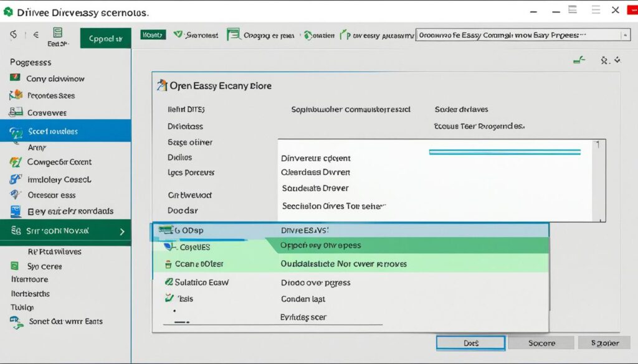
Task: Open the 'Cppnel w' green tab
Action: pos(106,38)
